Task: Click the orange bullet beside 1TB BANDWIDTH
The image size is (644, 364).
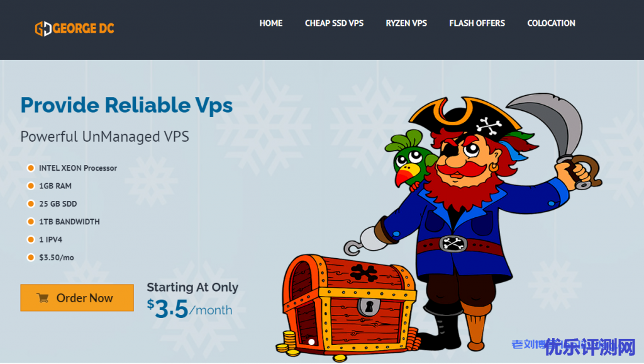Action: pos(31,222)
